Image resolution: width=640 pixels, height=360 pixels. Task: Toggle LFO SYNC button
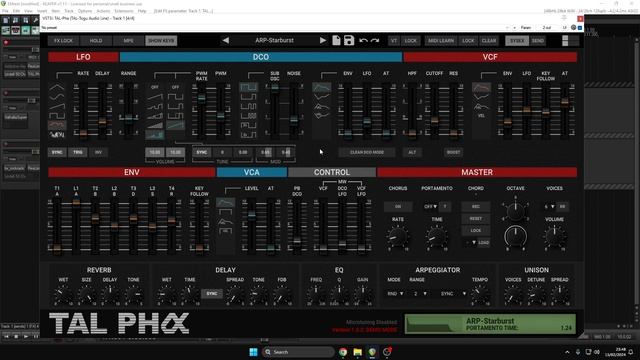pos(57,152)
